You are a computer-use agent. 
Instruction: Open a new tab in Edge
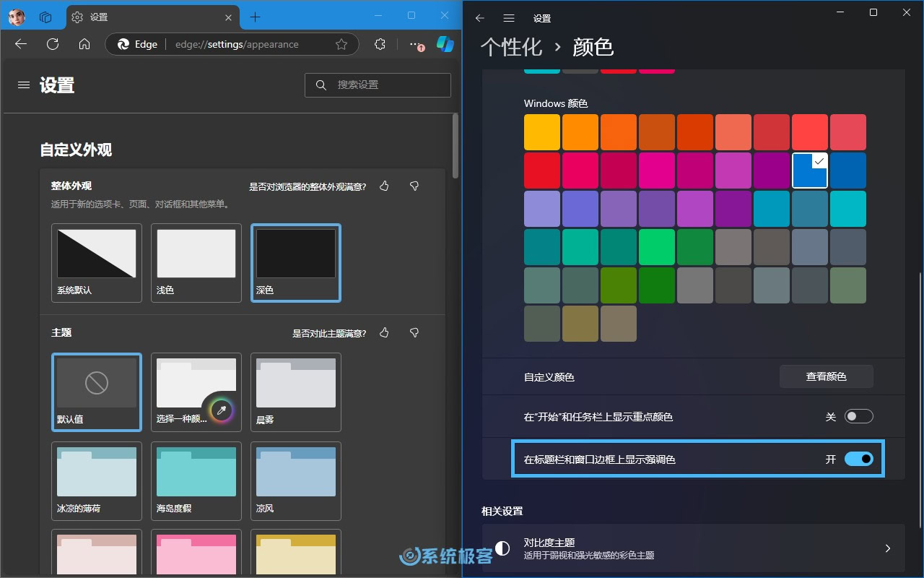coord(255,17)
